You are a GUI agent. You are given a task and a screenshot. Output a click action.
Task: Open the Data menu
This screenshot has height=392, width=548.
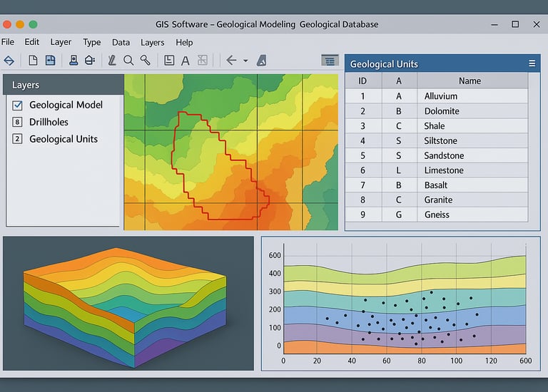point(121,42)
